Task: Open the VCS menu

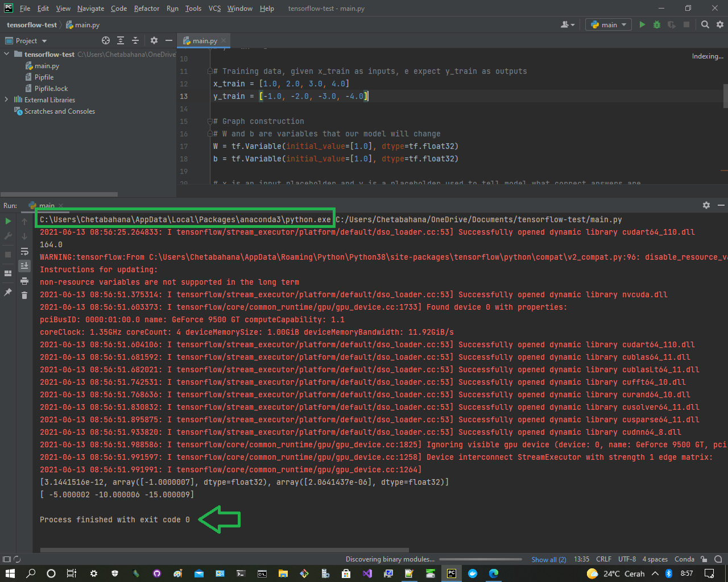Action: (x=214, y=9)
